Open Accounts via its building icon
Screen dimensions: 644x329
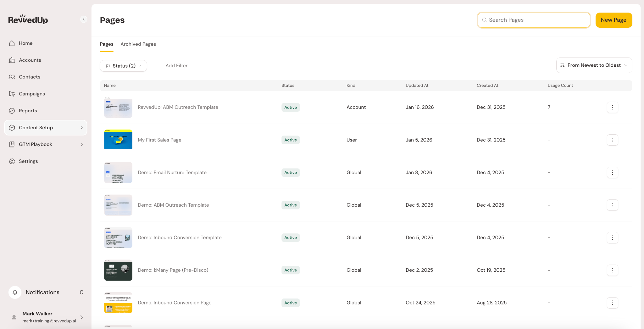12,60
